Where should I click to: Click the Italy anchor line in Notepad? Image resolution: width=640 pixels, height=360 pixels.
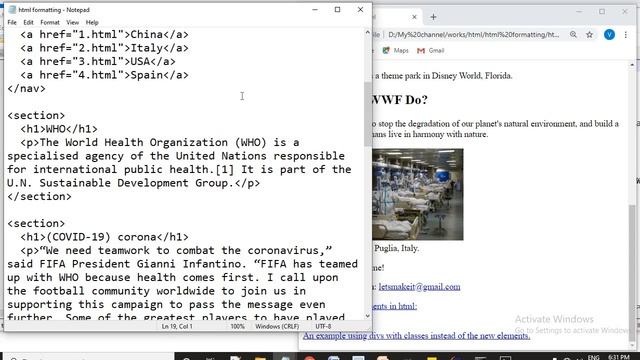click(104, 48)
